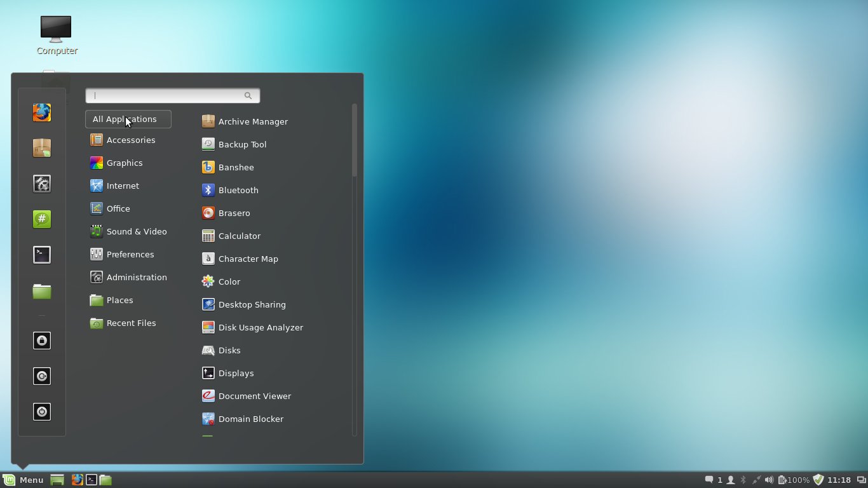
Task: Open the Backup Tool
Action: (241, 144)
